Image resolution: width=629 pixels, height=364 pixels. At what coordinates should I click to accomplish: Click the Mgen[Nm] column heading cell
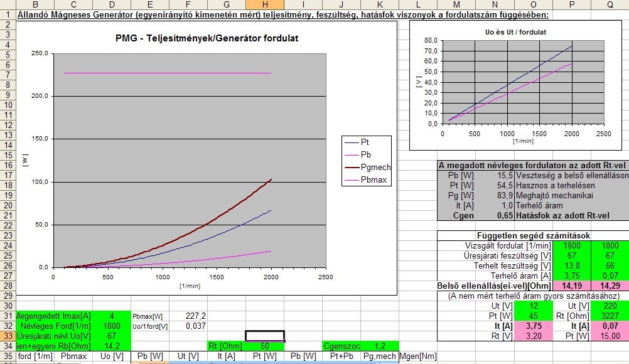point(418,356)
